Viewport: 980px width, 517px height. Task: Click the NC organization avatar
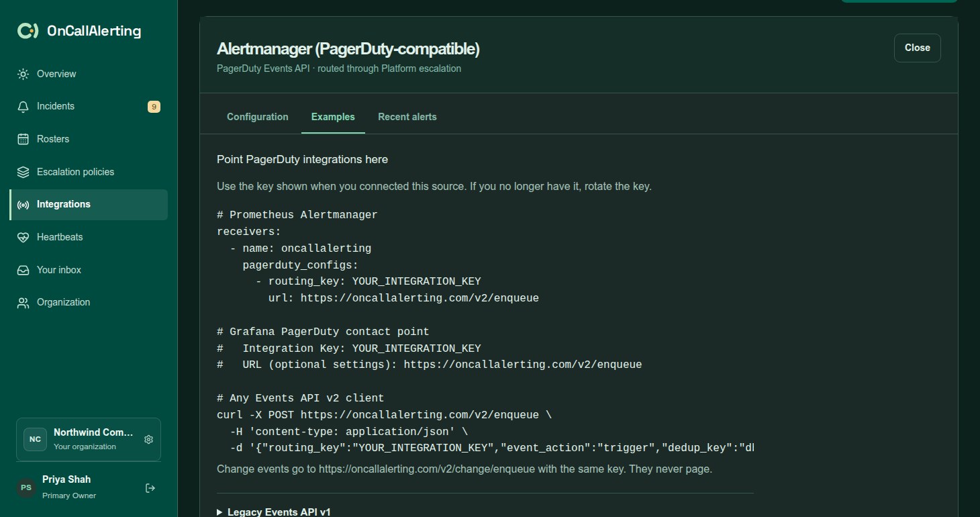pyautogui.click(x=35, y=439)
